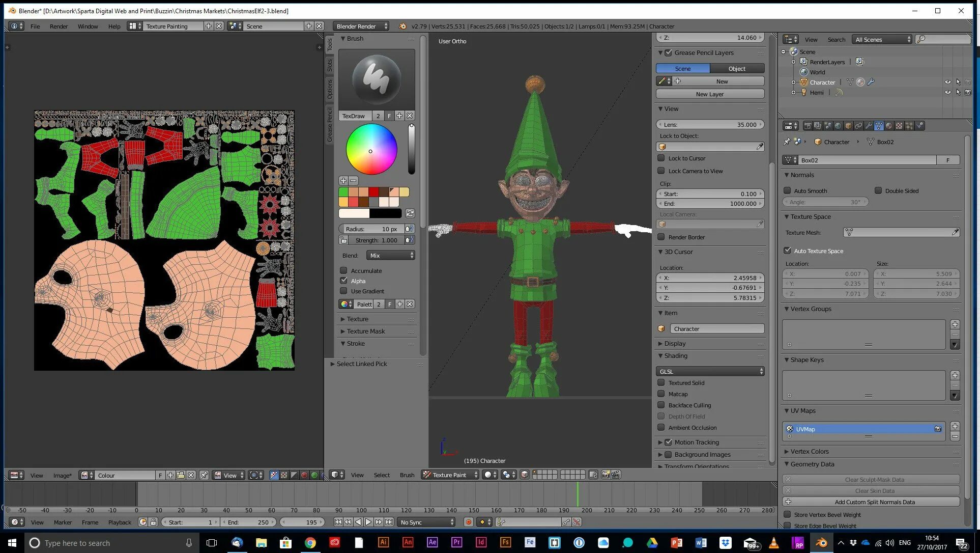The image size is (980, 553).
Task: Switch Grease Pencil source to Object
Action: (x=736, y=68)
